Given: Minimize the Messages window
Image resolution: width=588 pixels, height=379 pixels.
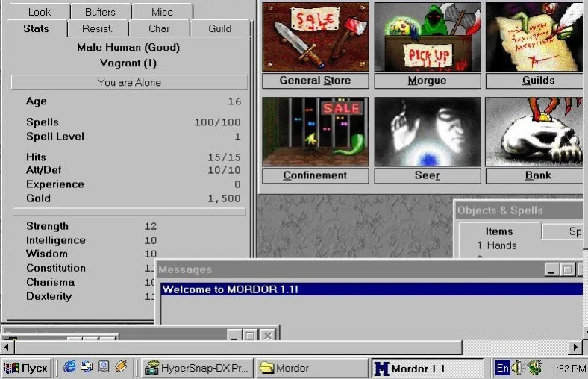Looking at the screenshot, I should pyautogui.click(x=551, y=269).
